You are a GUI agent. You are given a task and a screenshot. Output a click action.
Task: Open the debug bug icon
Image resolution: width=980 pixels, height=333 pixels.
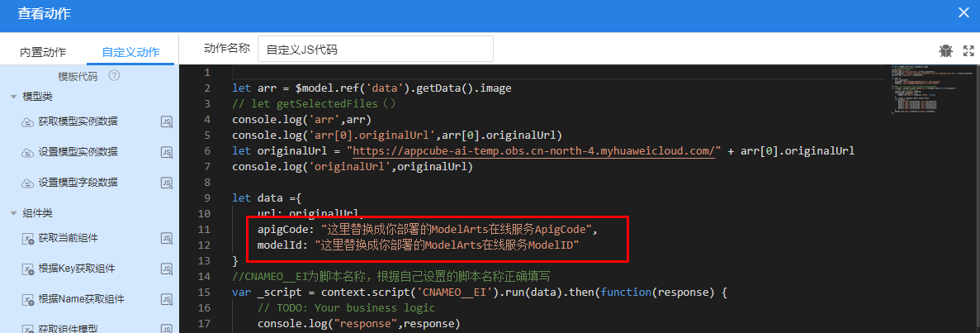point(945,50)
